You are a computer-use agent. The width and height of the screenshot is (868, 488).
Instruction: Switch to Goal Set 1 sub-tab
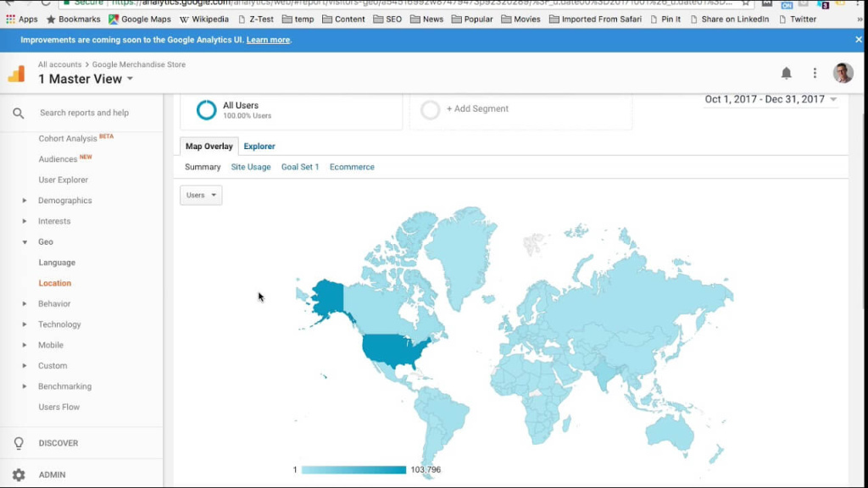tap(300, 167)
